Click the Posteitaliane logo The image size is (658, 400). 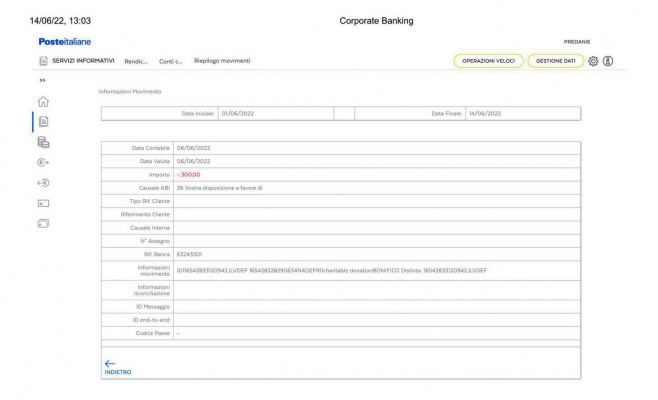click(64, 41)
